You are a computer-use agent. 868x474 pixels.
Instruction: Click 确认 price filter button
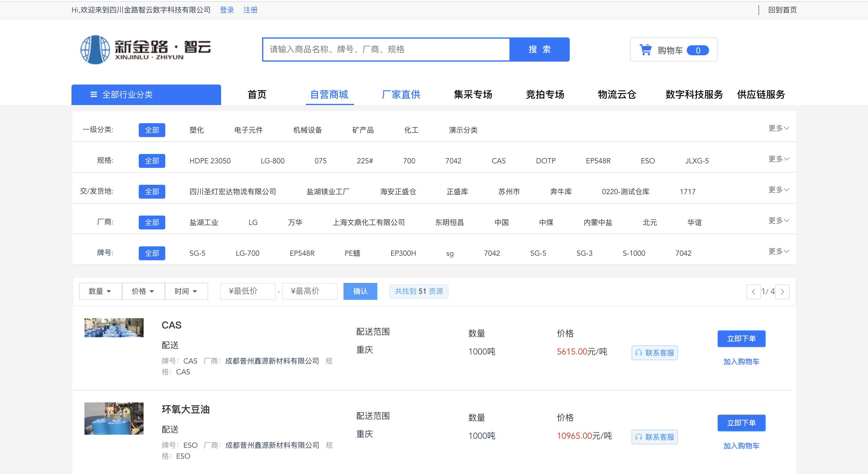pyautogui.click(x=360, y=291)
